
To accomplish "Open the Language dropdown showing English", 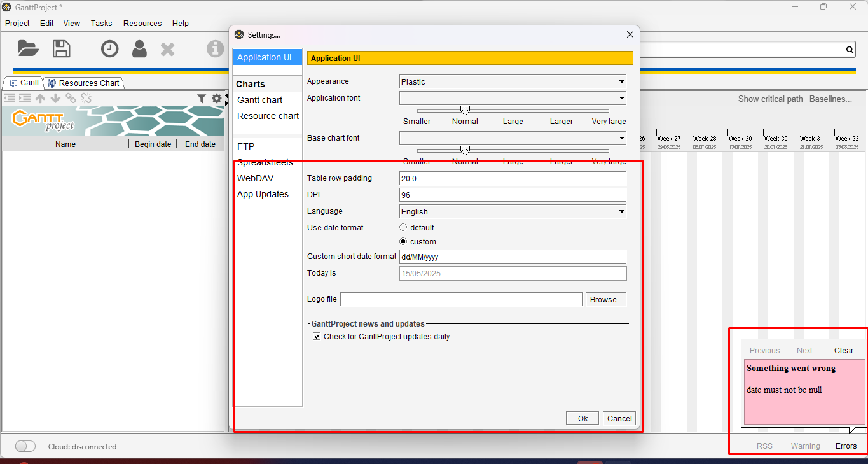I will coord(513,211).
